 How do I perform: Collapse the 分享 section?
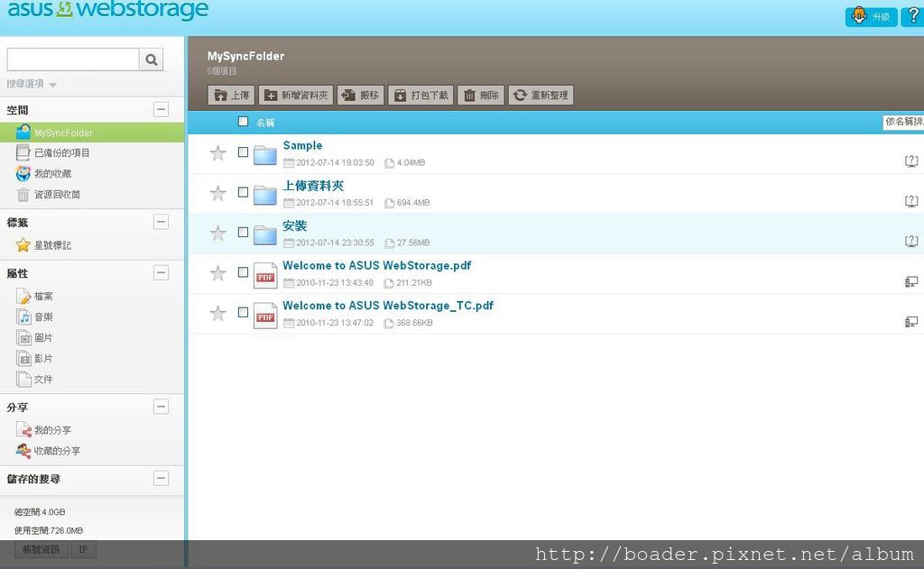click(161, 407)
